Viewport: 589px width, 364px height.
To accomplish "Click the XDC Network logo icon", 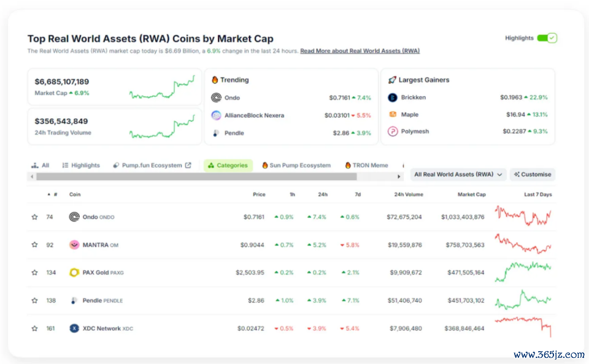I will [x=74, y=328].
